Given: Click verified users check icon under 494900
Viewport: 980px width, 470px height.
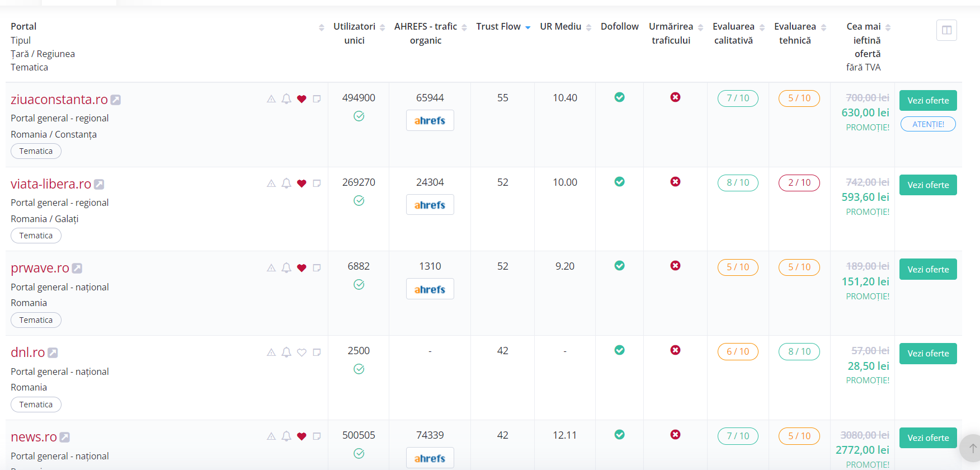Looking at the screenshot, I should click(x=359, y=116).
